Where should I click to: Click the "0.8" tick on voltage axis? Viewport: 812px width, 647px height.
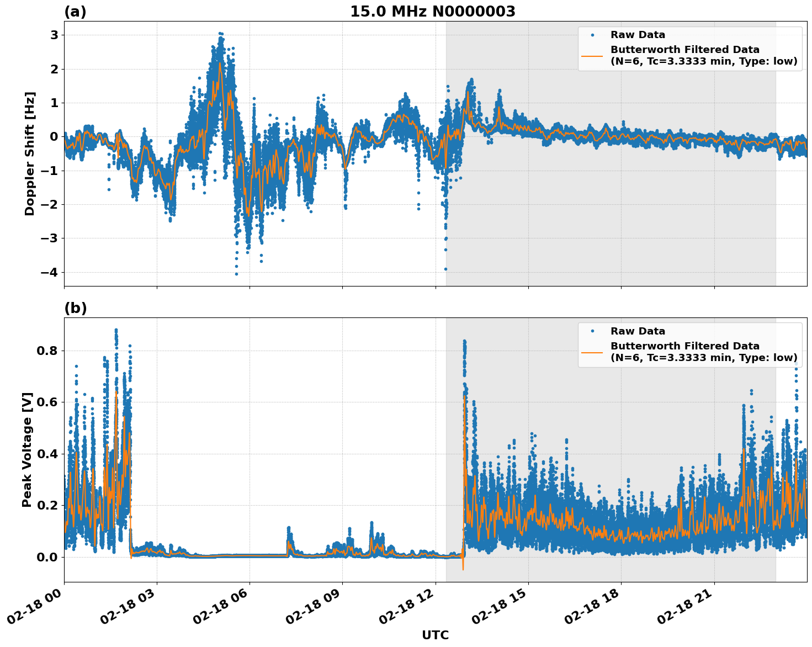point(48,351)
